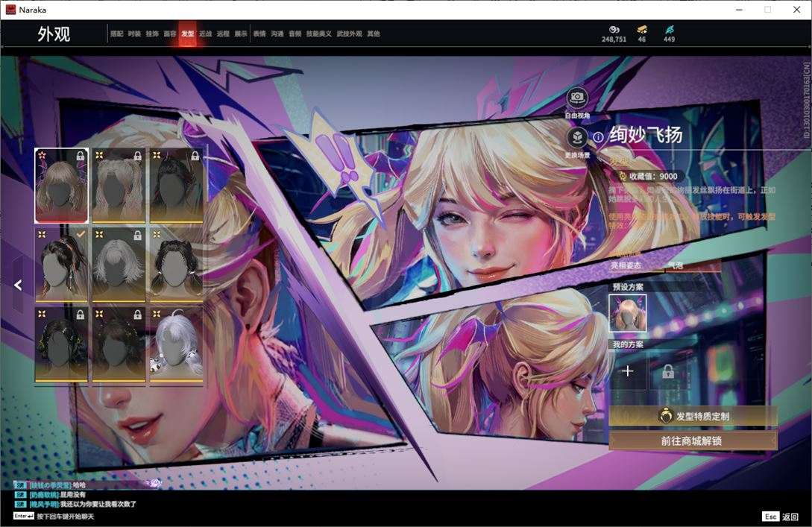Viewport: 812px width, 527px height.
Task: Click the plus icon under 我的方案
Action: point(628,371)
